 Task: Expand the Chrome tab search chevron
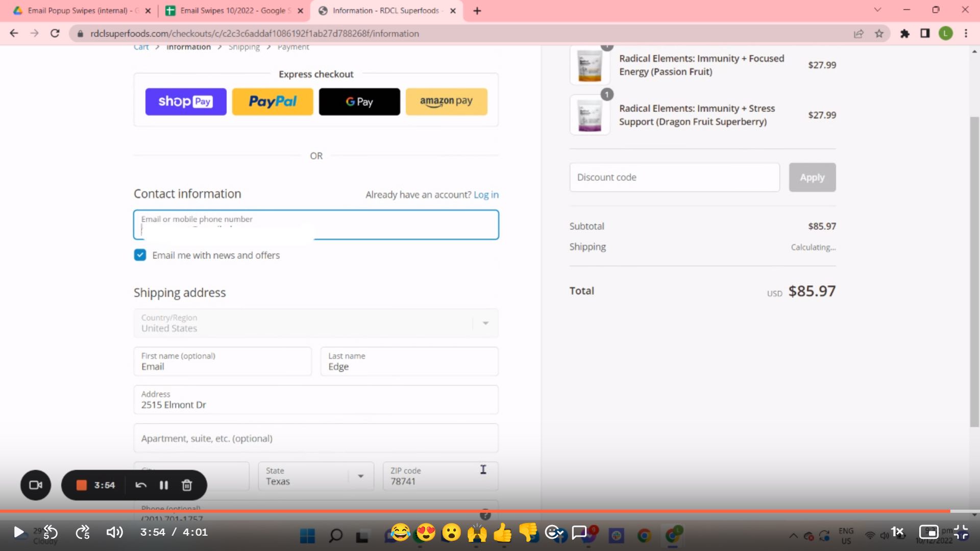coord(877,10)
